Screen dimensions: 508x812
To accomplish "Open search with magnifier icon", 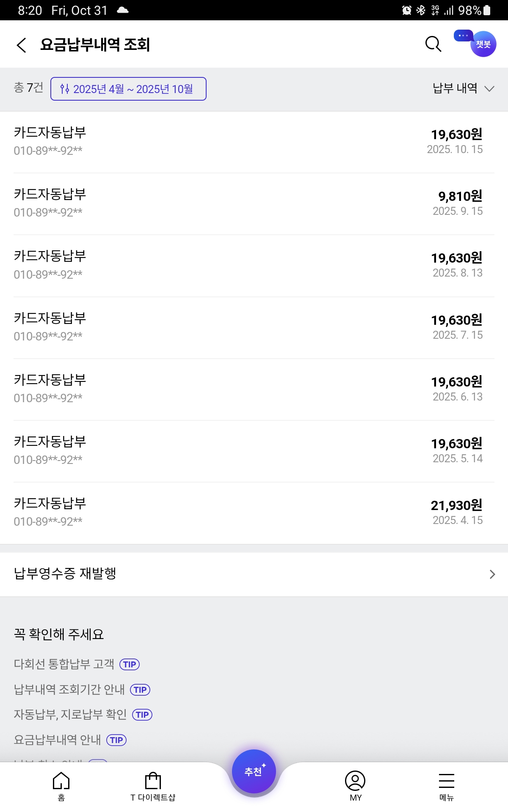I will 433,44.
